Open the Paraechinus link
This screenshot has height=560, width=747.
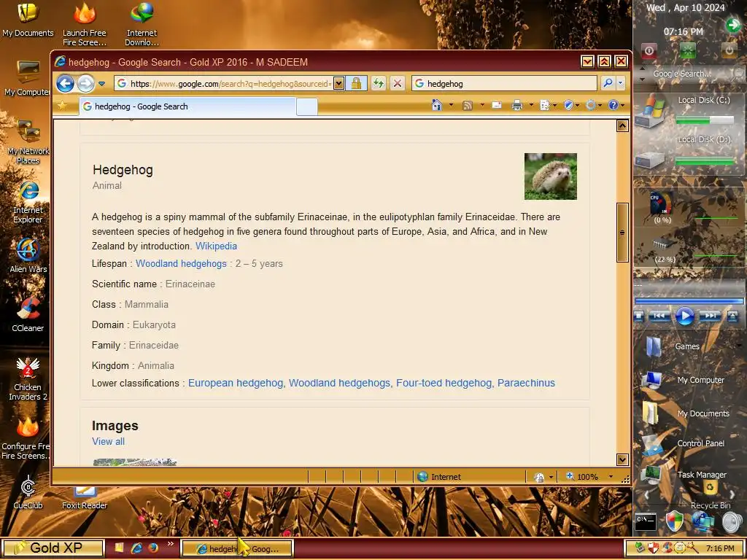[526, 384]
